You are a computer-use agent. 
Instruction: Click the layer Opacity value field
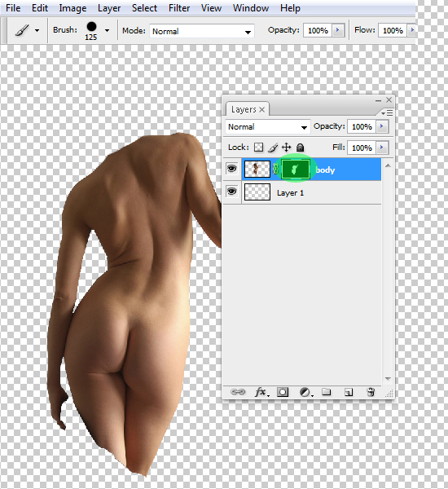coord(362,126)
